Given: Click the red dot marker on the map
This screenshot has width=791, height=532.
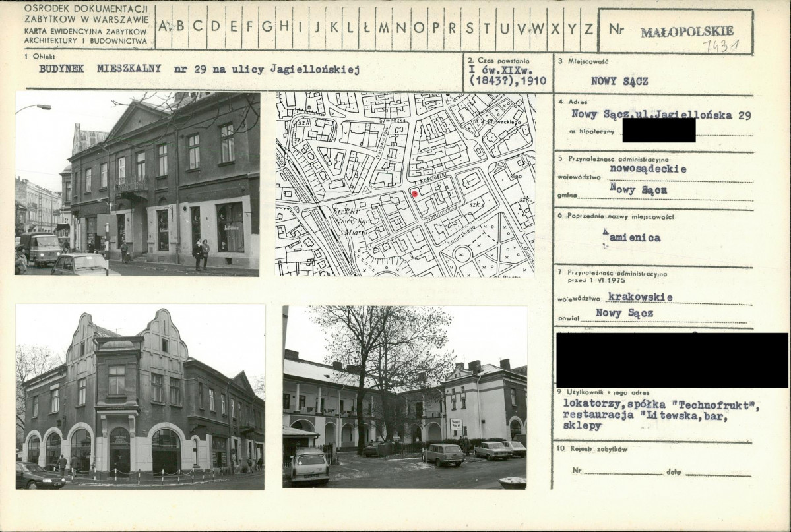Looking at the screenshot, I should tap(414, 194).
